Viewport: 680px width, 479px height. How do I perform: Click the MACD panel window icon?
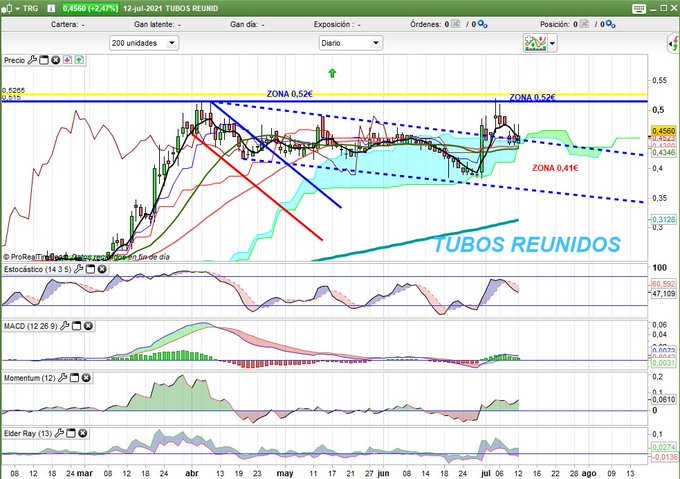(76, 326)
